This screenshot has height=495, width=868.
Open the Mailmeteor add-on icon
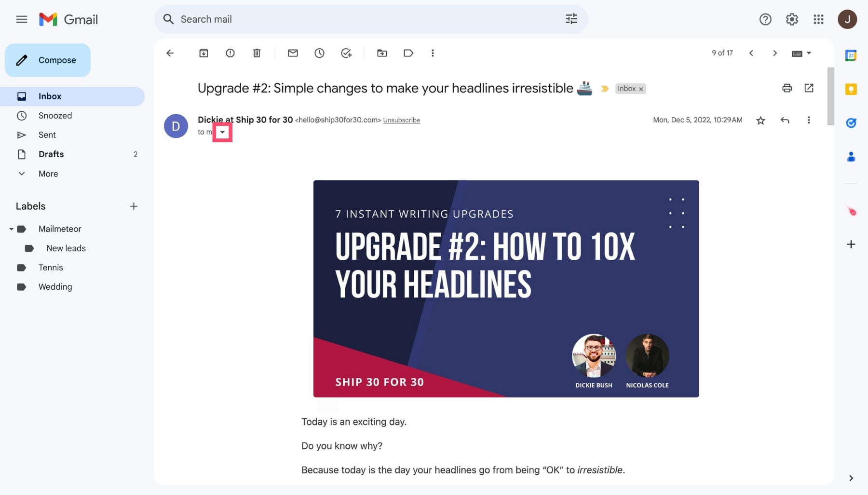click(x=851, y=211)
